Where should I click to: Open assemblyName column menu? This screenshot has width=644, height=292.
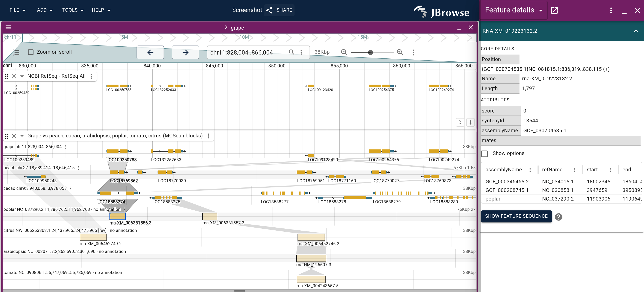point(530,170)
